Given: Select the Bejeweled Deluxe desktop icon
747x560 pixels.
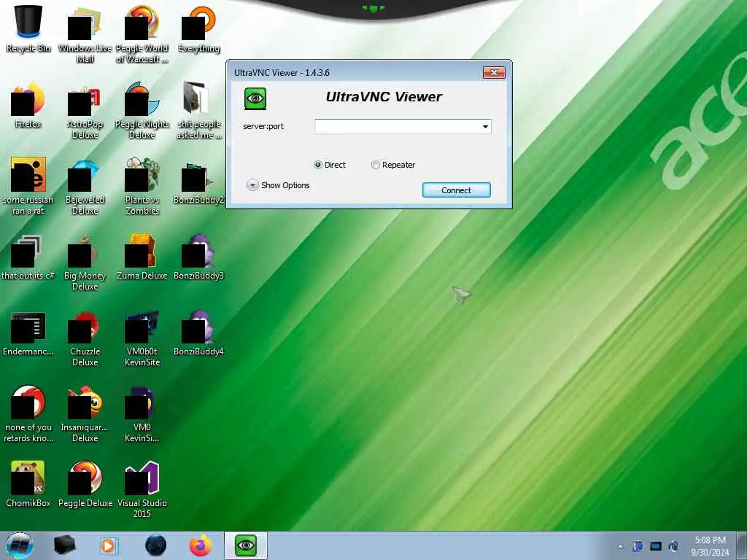Looking at the screenshot, I should pyautogui.click(x=85, y=186).
